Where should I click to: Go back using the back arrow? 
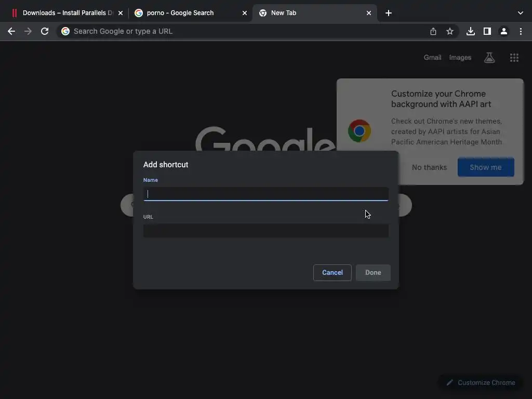11,31
